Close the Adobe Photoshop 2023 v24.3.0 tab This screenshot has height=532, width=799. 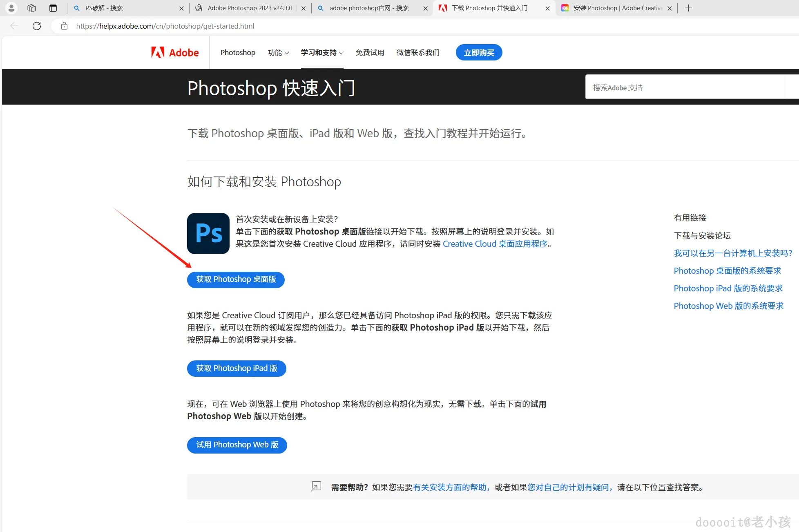tap(304, 8)
